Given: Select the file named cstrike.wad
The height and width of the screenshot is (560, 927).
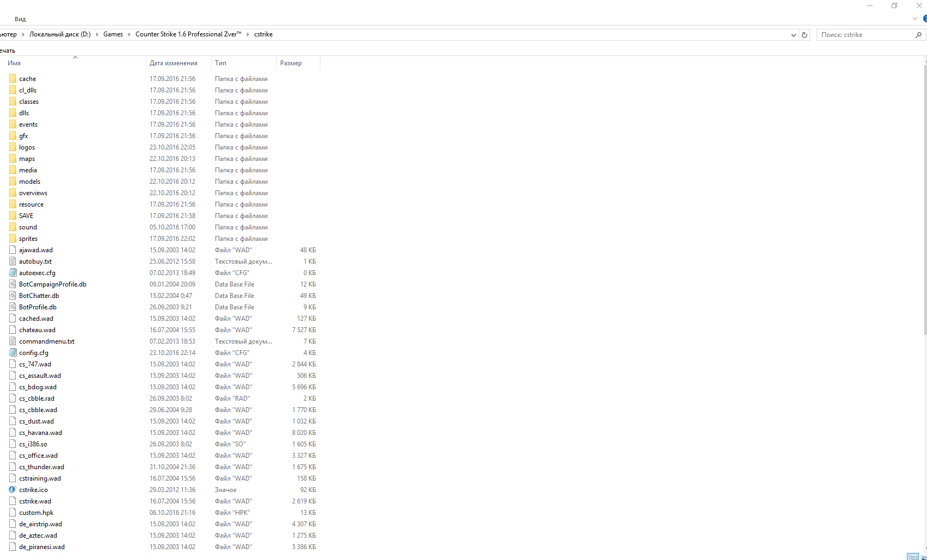Looking at the screenshot, I should [35, 501].
